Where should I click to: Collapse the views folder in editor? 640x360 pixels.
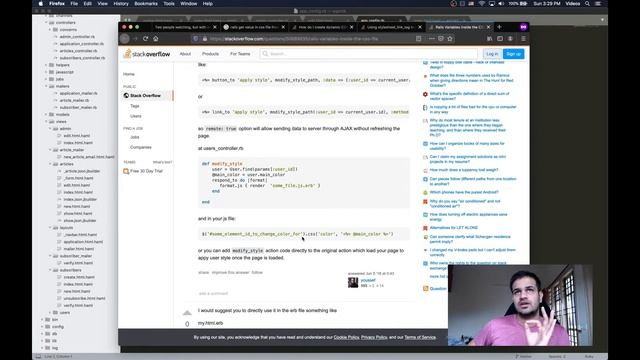[x=46, y=122]
